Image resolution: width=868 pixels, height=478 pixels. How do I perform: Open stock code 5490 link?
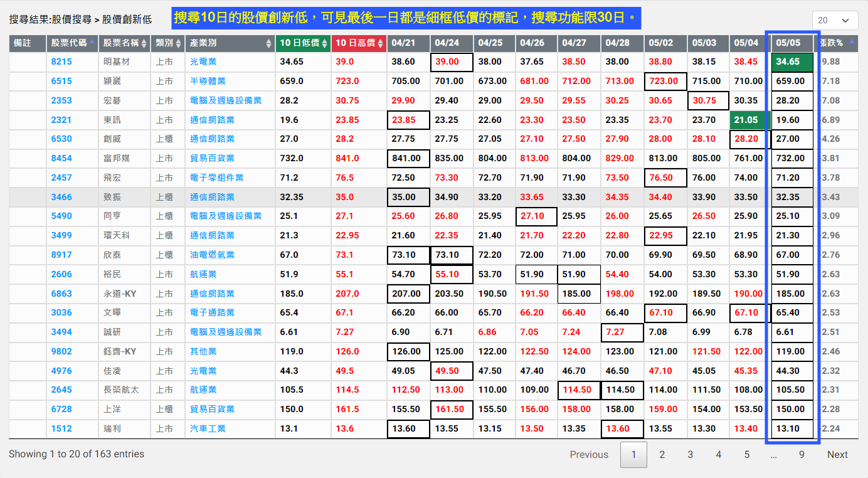click(x=61, y=216)
